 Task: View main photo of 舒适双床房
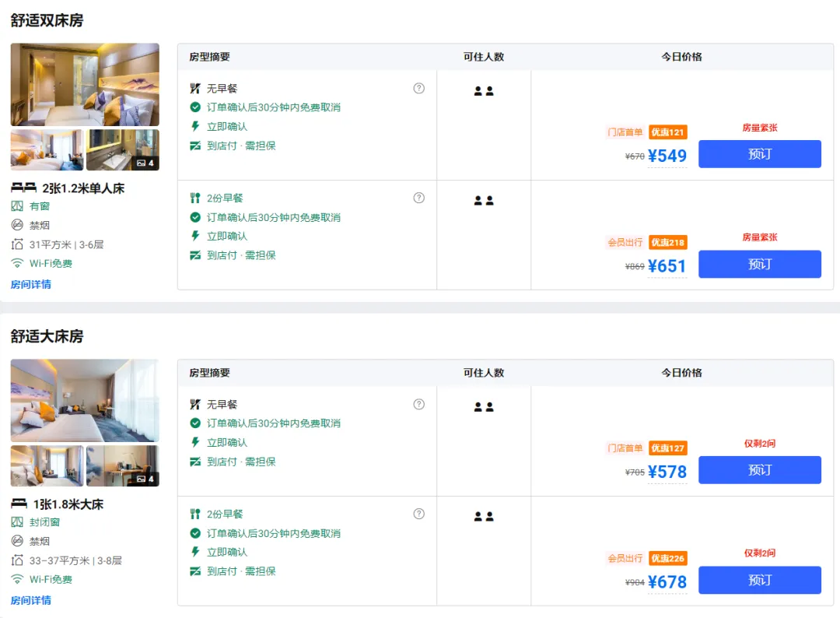pos(85,85)
